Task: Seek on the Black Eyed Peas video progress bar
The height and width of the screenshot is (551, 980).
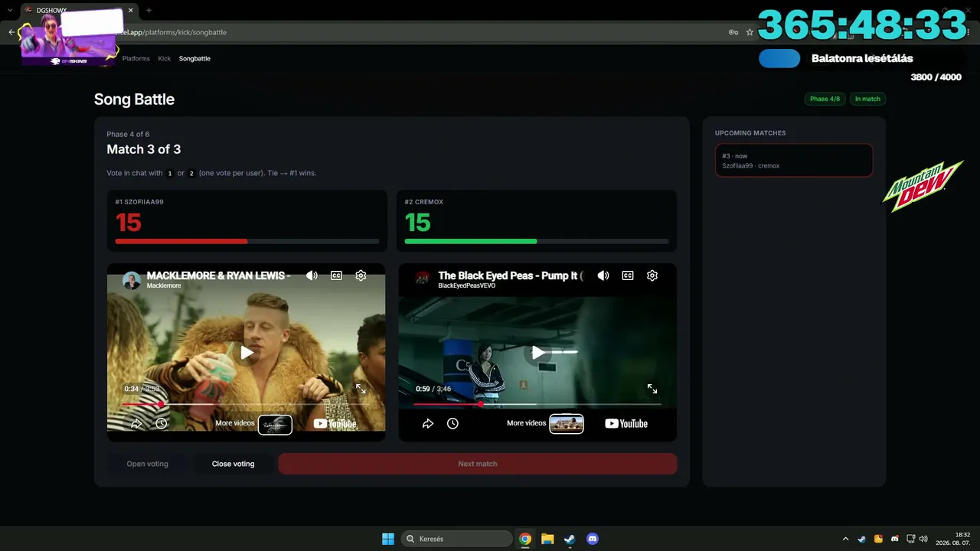Action: coord(537,404)
